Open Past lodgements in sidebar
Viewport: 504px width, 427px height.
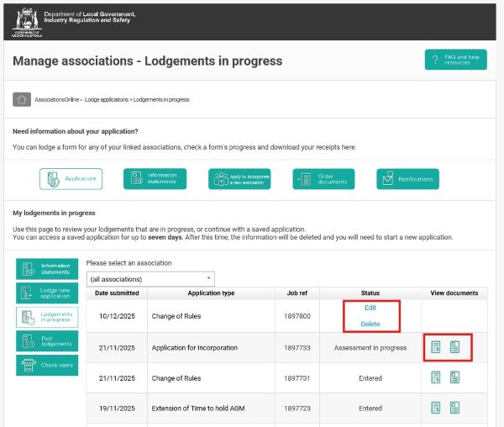point(47,341)
